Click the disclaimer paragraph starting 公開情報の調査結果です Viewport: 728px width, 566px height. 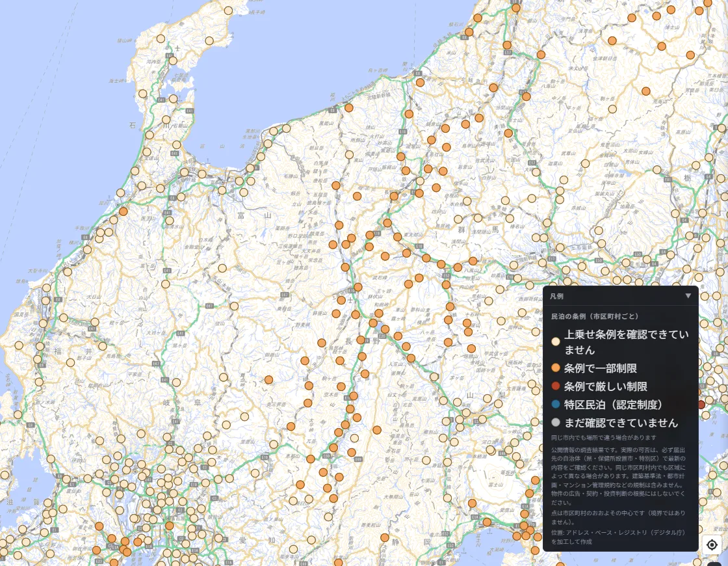point(618,476)
